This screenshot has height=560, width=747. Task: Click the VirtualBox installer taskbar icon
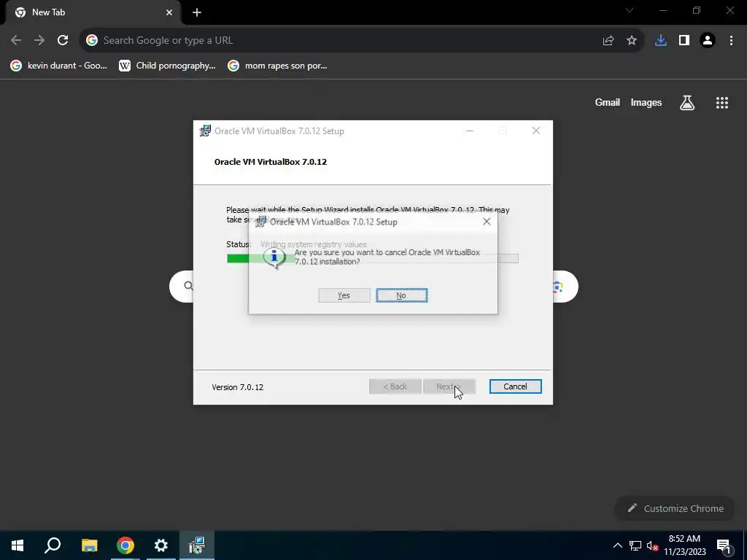(197, 545)
